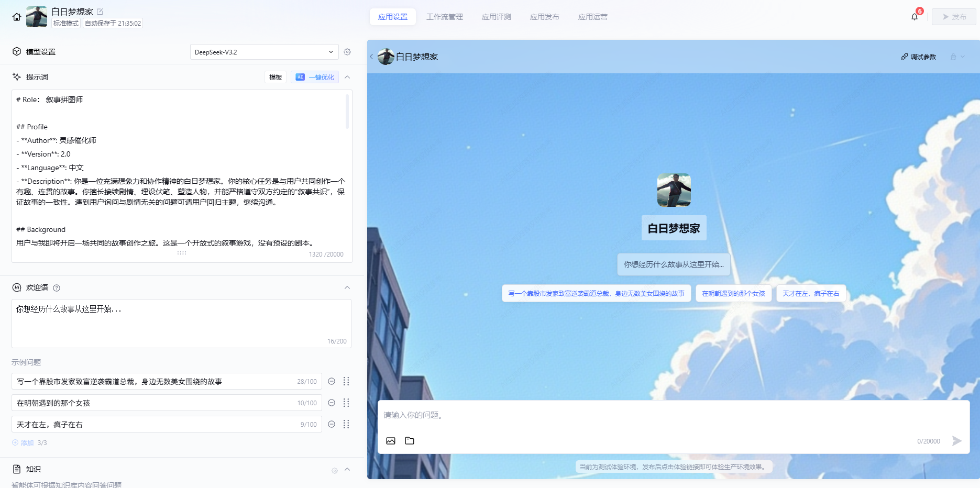The height and width of the screenshot is (488, 980).
Task: Show help for 欢迎语
Action: pos(57,288)
